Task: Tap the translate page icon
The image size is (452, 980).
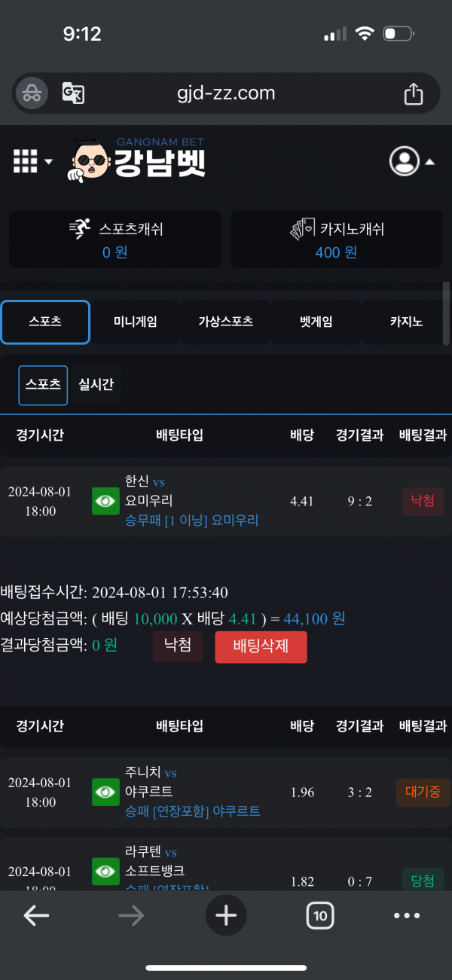Action: click(73, 93)
